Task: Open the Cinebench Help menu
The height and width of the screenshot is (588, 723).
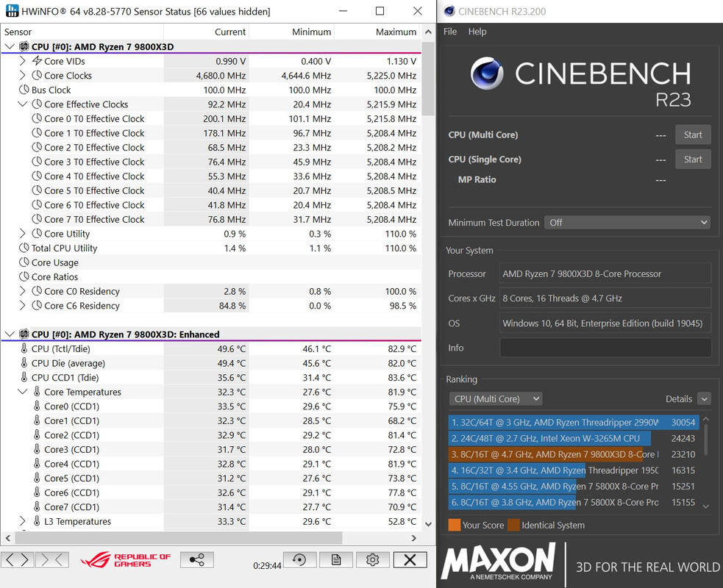Action: click(x=477, y=32)
